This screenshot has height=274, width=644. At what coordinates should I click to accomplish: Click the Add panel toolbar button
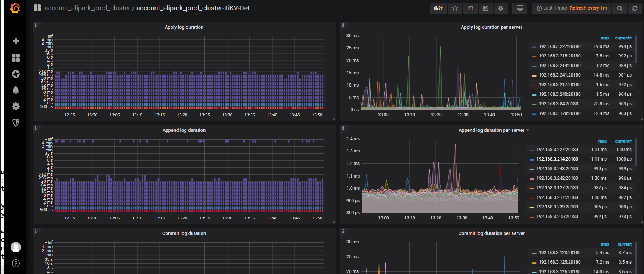pyautogui.click(x=438, y=8)
